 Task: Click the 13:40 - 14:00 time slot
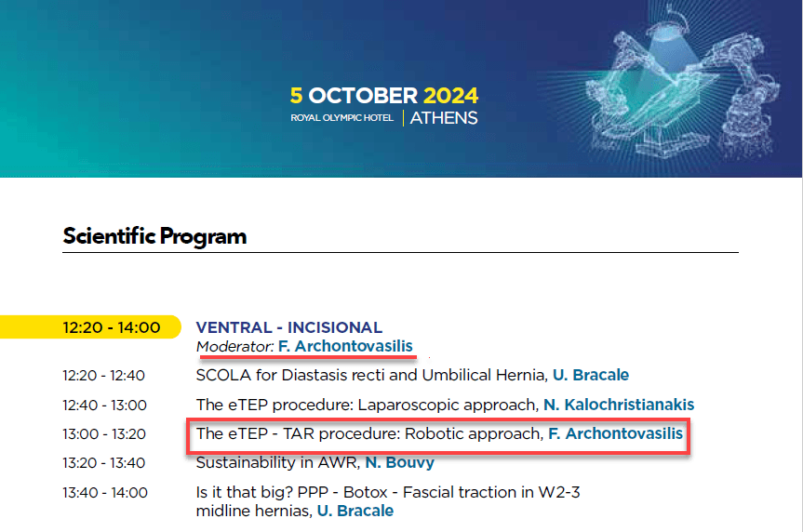[x=105, y=493]
